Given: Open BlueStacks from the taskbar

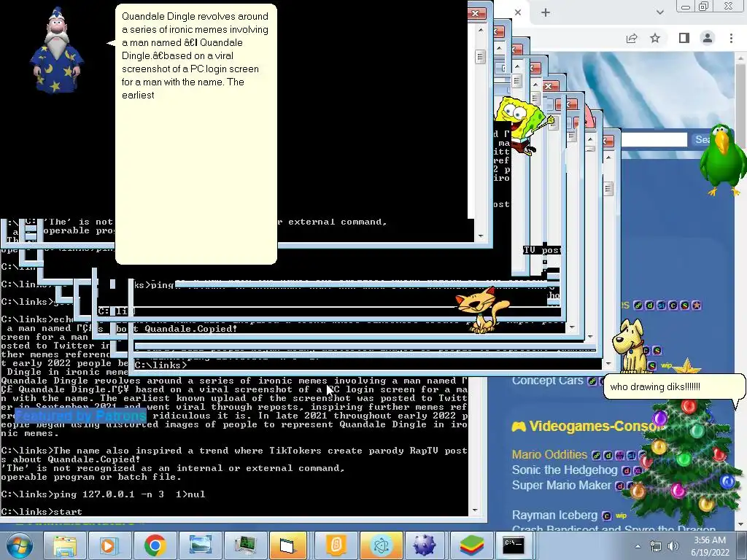Looking at the screenshot, I should pos(472,545).
